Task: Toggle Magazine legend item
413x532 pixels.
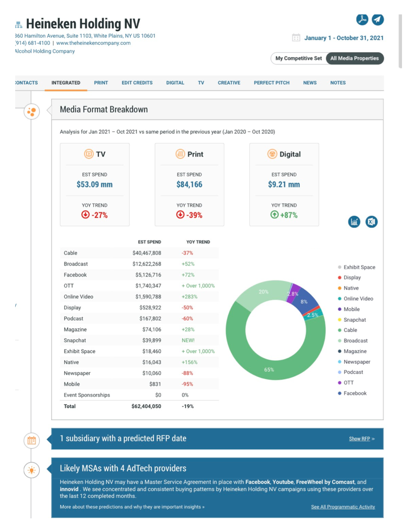Action: [x=352, y=351]
